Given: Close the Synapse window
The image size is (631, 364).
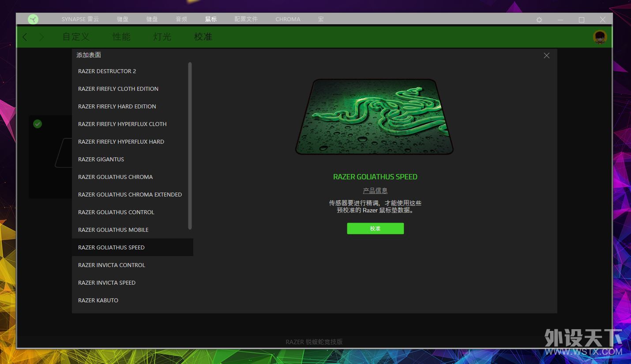Looking at the screenshot, I should [602, 20].
